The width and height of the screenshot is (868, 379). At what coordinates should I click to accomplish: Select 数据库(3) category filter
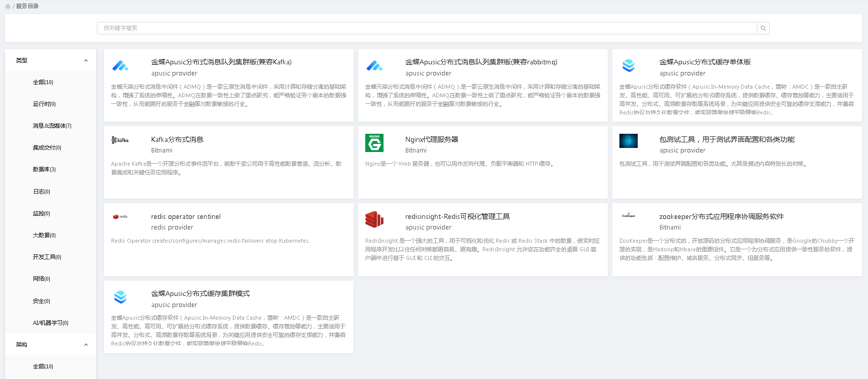tap(44, 169)
